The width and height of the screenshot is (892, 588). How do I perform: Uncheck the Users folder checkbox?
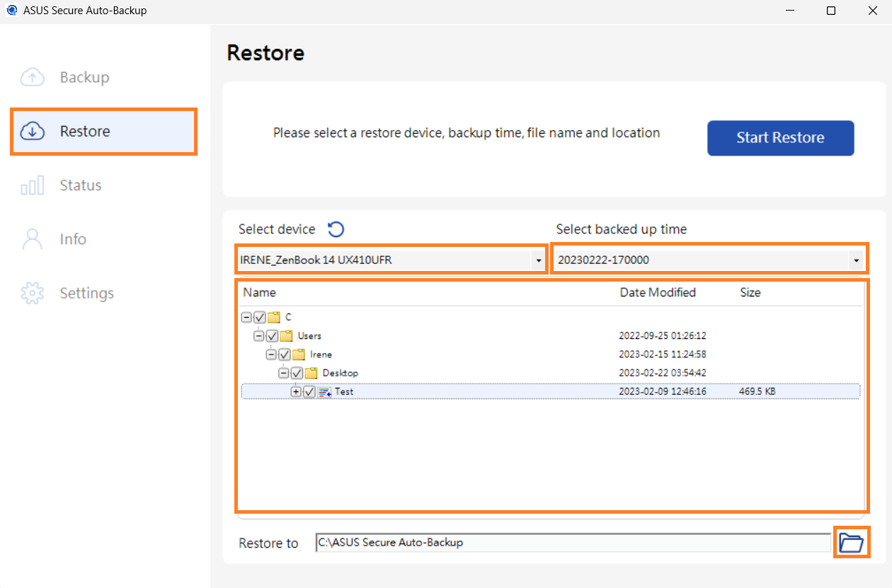(x=272, y=335)
